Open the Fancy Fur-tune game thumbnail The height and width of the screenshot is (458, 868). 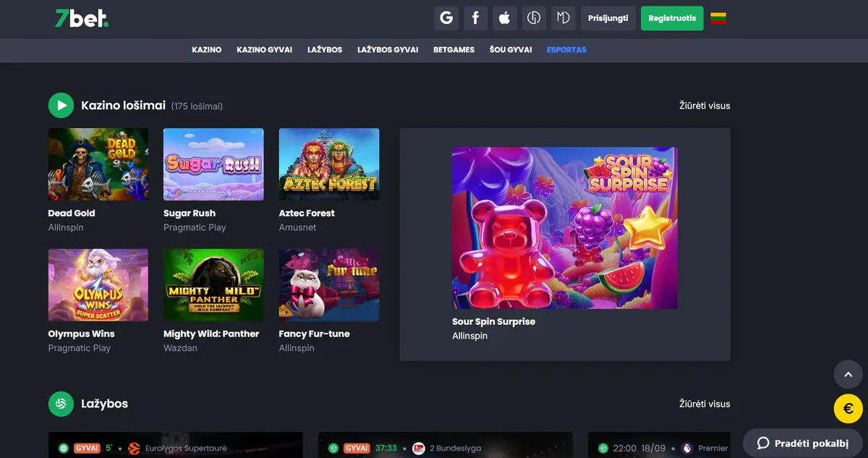click(329, 285)
